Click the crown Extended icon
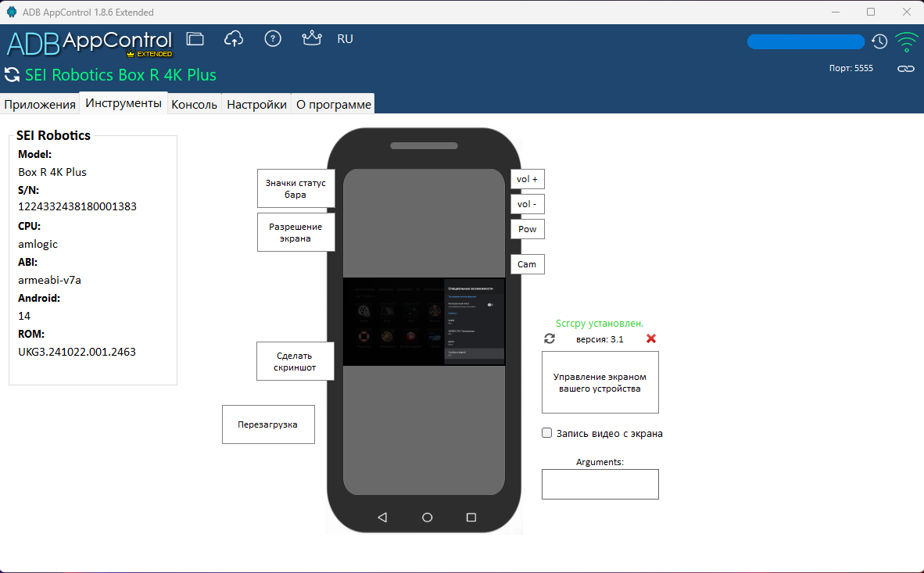 point(312,38)
